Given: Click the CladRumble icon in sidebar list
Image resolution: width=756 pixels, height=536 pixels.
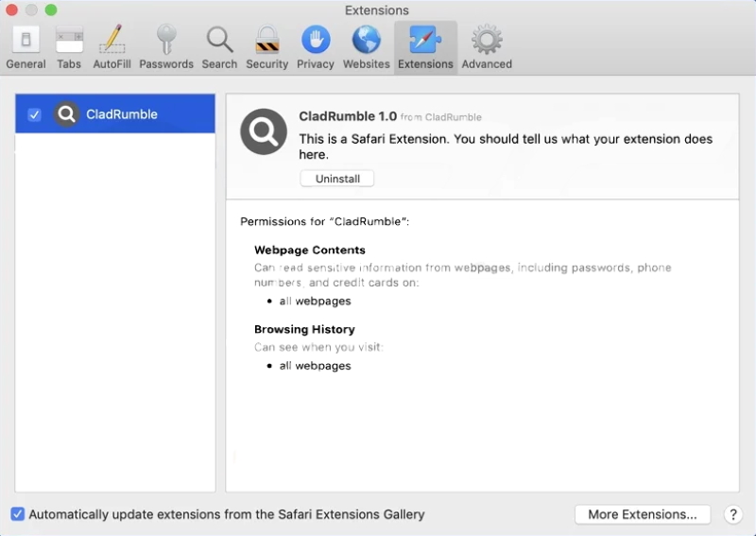Looking at the screenshot, I should (x=66, y=114).
